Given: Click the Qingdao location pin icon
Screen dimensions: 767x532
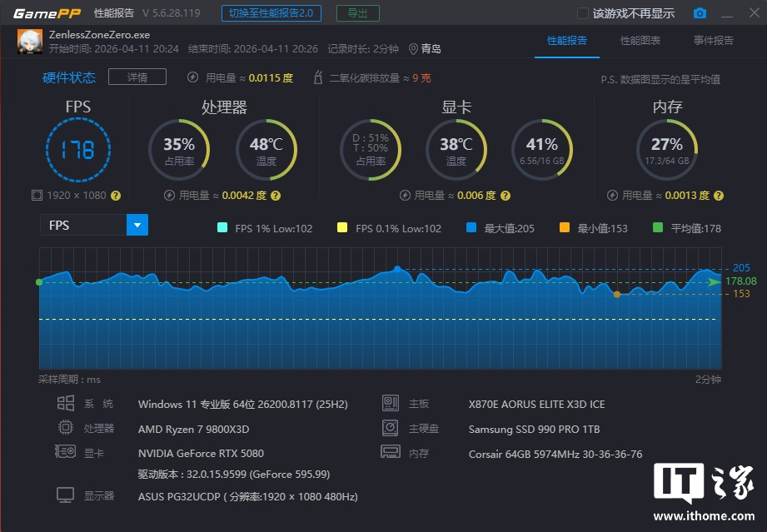Looking at the screenshot, I should coord(413,49).
